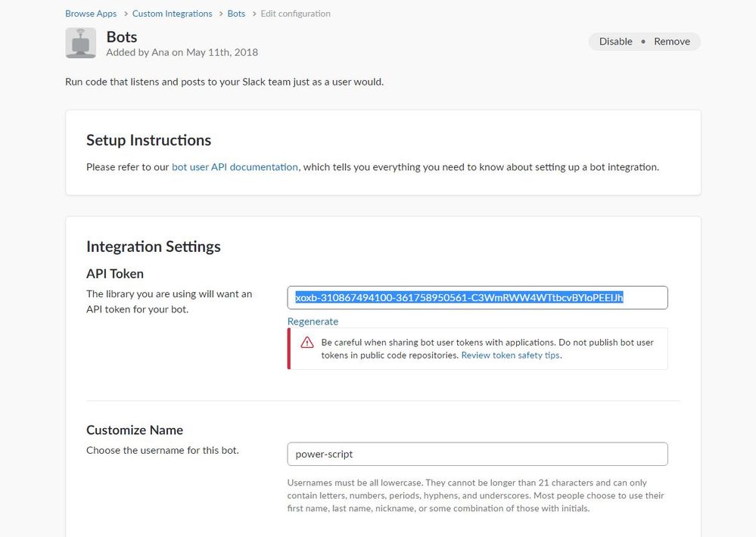756x537 pixels.
Task: Click Regenerate to create a new token
Action: tap(313, 321)
